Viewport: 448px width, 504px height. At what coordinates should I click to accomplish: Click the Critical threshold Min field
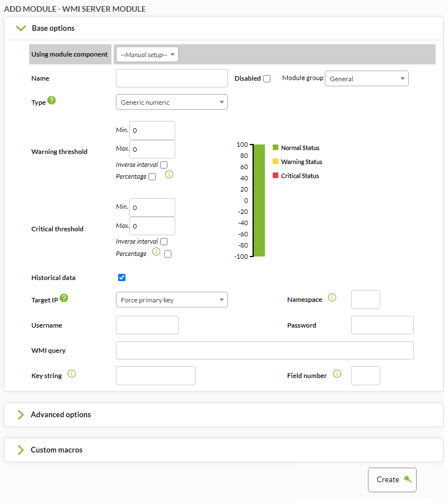152,208
